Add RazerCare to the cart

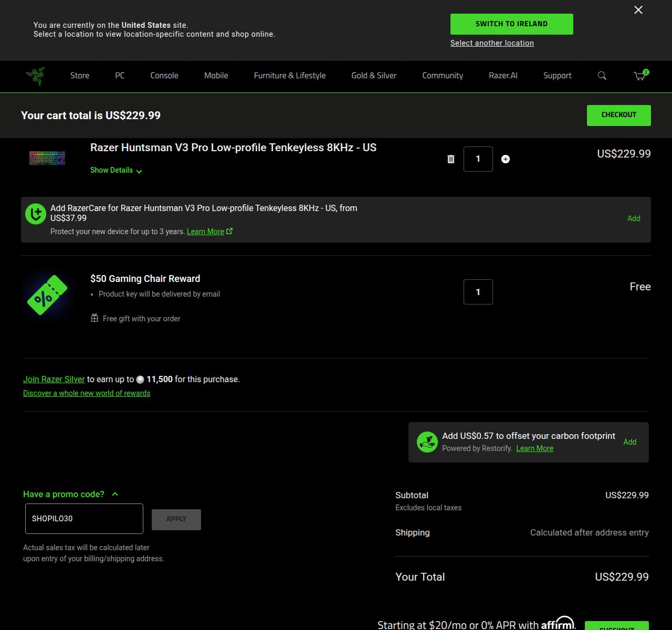[x=634, y=218]
